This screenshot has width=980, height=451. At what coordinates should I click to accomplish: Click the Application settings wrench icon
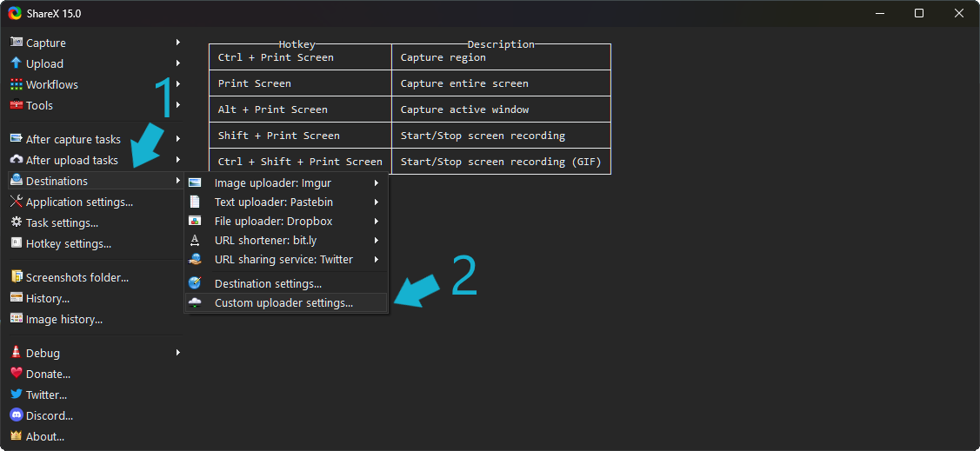[x=17, y=201]
